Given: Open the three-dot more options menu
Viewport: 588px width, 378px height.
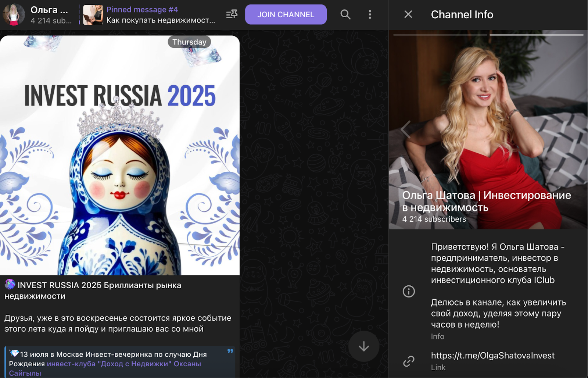Looking at the screenshot, I should (370, 14).
